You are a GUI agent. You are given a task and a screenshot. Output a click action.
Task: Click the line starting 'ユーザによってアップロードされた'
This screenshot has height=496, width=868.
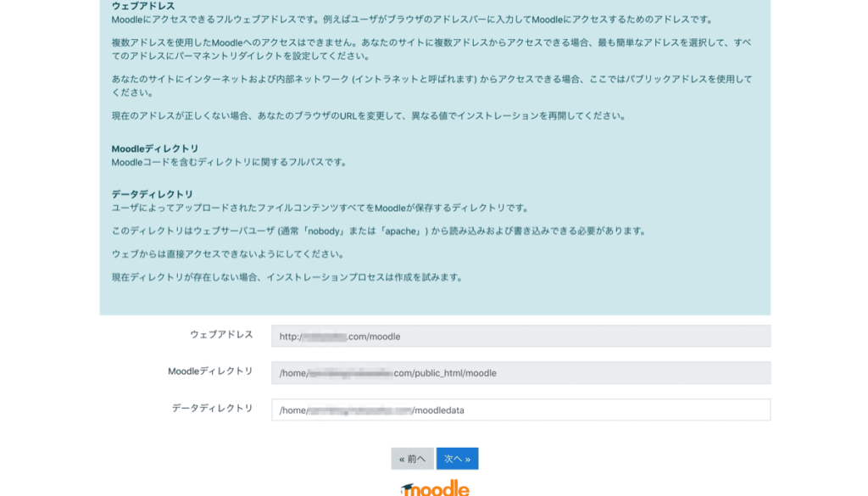(x=321, y=208)
